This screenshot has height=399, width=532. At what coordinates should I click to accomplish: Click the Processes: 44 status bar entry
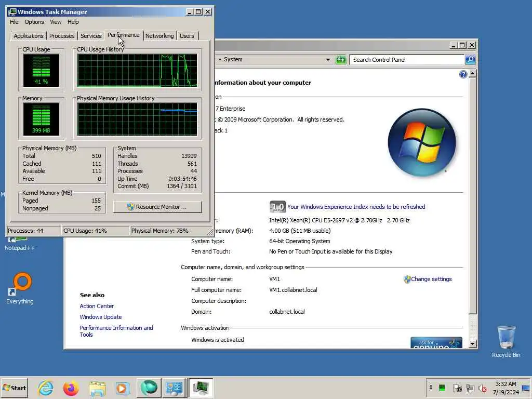coord(34,231)
